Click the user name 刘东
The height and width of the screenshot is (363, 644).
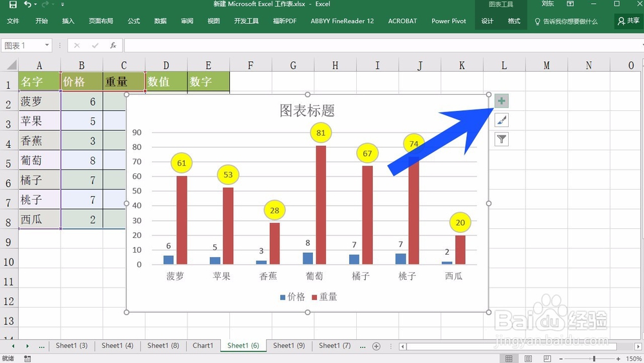(547, 4)
